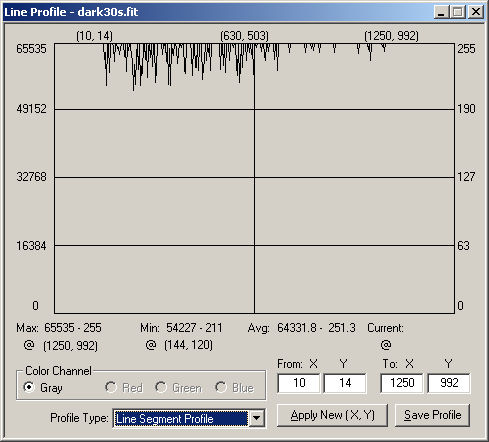This screenshot has width=489, height=442.
Task: Focus the From X field containing 10
Action: tap(299, 383)
